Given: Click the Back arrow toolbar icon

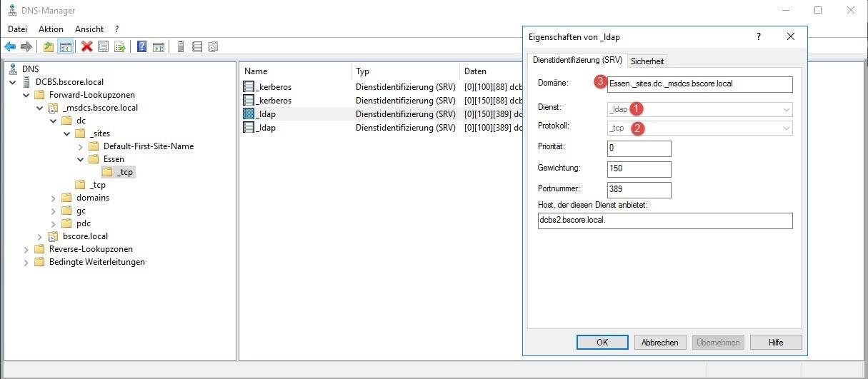Looking at the screenshot, I should [10, 47].
